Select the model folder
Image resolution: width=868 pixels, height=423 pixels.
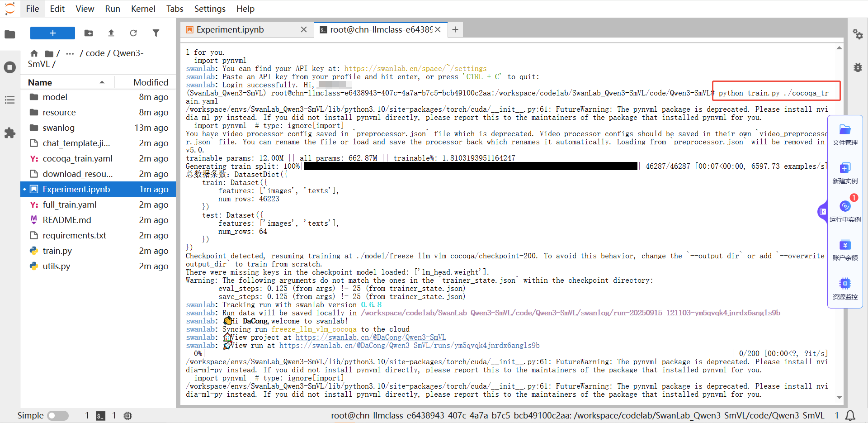(98, 97)
